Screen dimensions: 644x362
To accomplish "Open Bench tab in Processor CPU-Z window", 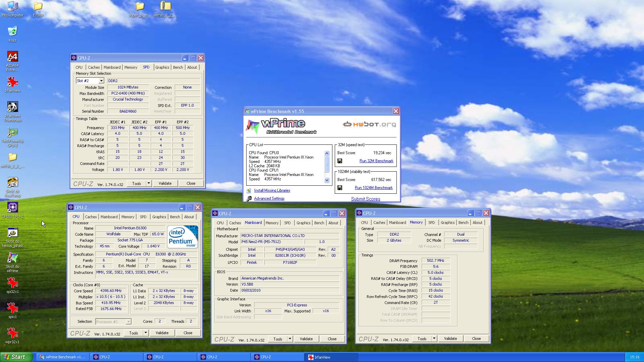I will [x=175, y=217].
